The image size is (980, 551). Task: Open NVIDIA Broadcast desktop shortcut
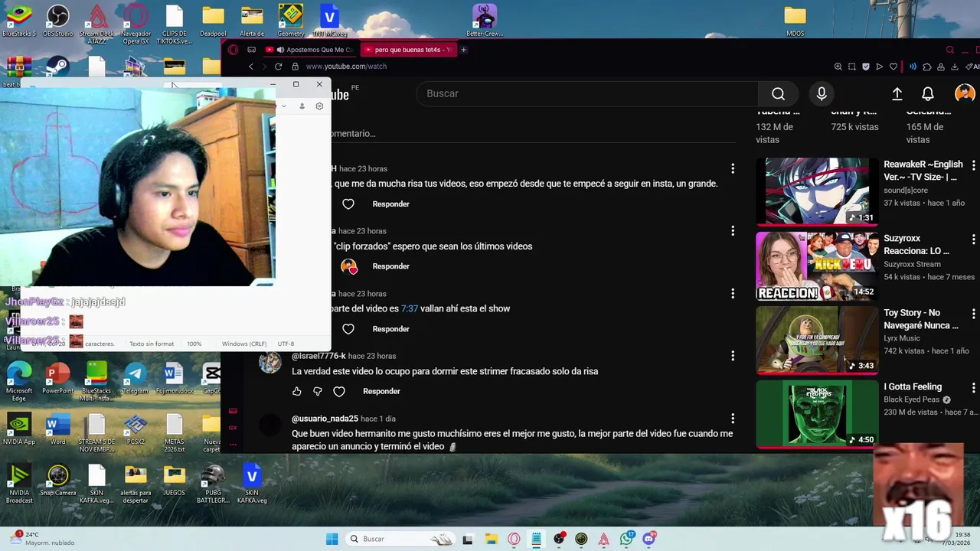(x=19, y=484)
